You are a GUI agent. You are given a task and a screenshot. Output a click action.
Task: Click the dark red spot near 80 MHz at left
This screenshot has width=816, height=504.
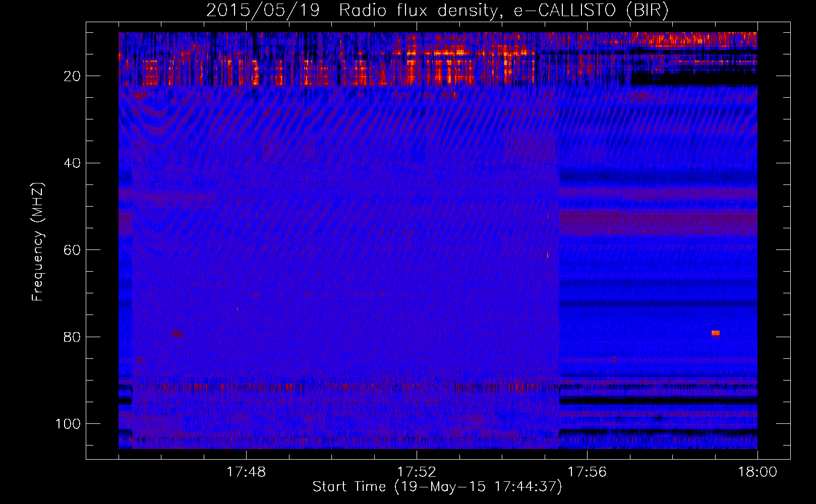[x=177, y=333]
